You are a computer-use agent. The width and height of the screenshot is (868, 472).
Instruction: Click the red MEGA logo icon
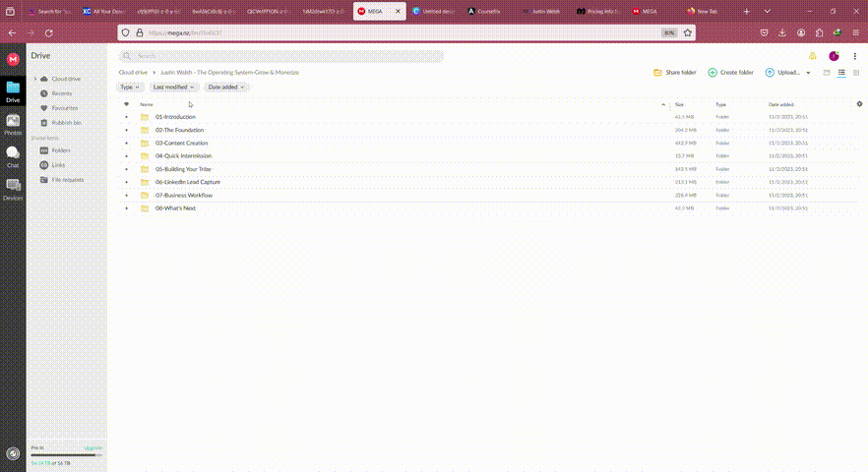tap(13, 59)
